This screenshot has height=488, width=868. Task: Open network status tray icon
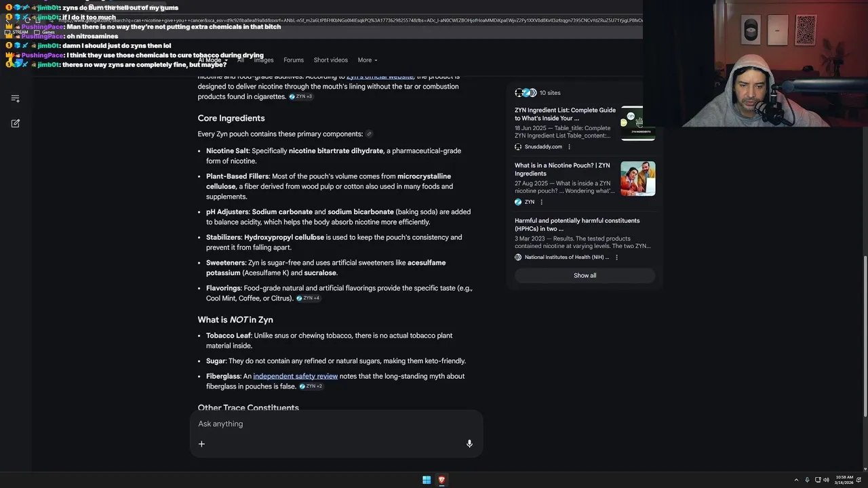tap(817, 480)
